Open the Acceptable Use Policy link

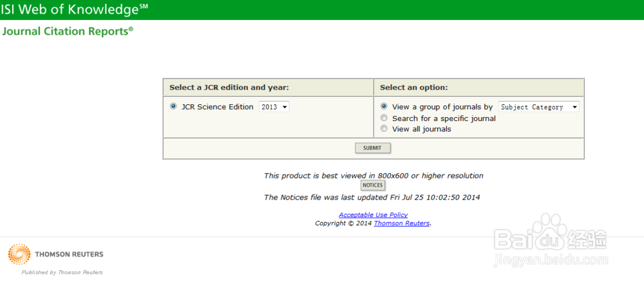[x=374, y=214]
